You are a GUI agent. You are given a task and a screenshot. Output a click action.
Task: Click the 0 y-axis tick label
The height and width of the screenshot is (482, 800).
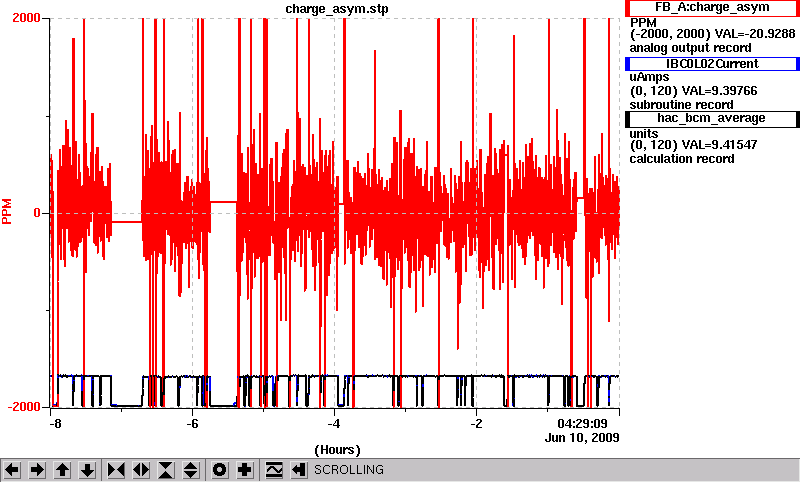click(x=37, y=213)
